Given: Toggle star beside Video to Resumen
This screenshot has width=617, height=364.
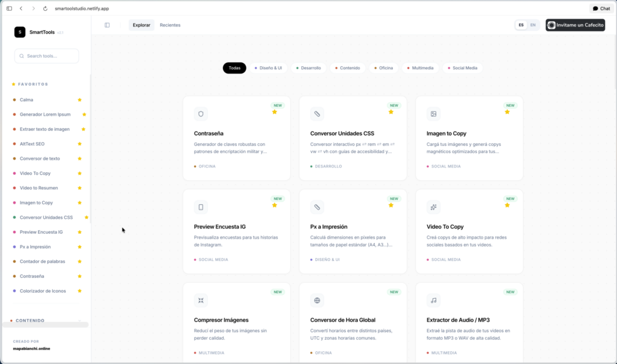Looking at the screenshot, I should (x=80, y=188).
